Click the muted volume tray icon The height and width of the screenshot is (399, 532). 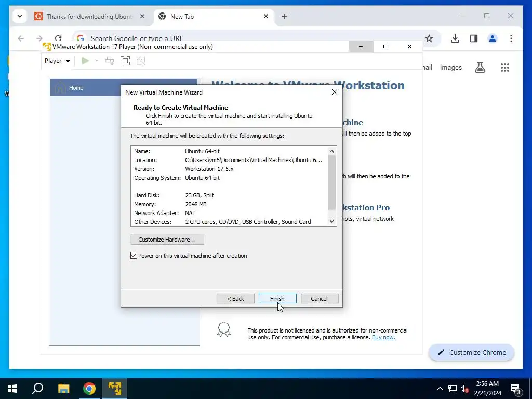click(x=464, y=389)
